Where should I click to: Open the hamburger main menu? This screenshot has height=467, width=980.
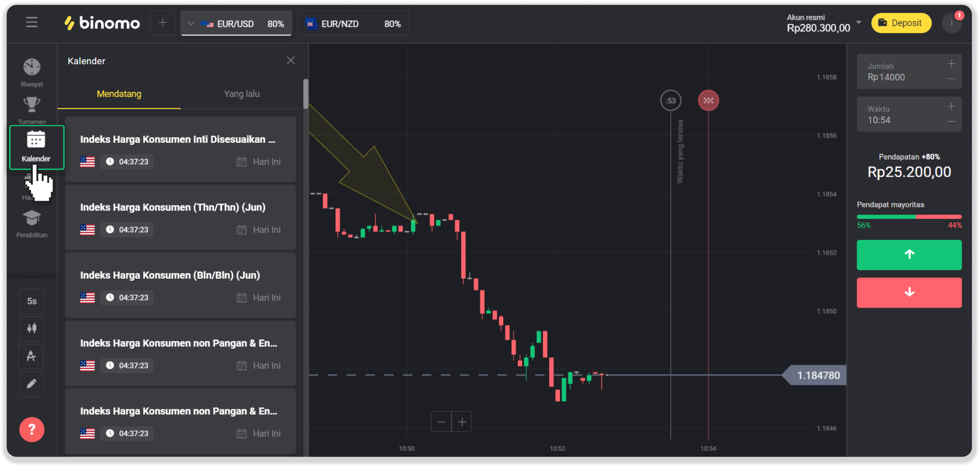[x=32, y=23]
